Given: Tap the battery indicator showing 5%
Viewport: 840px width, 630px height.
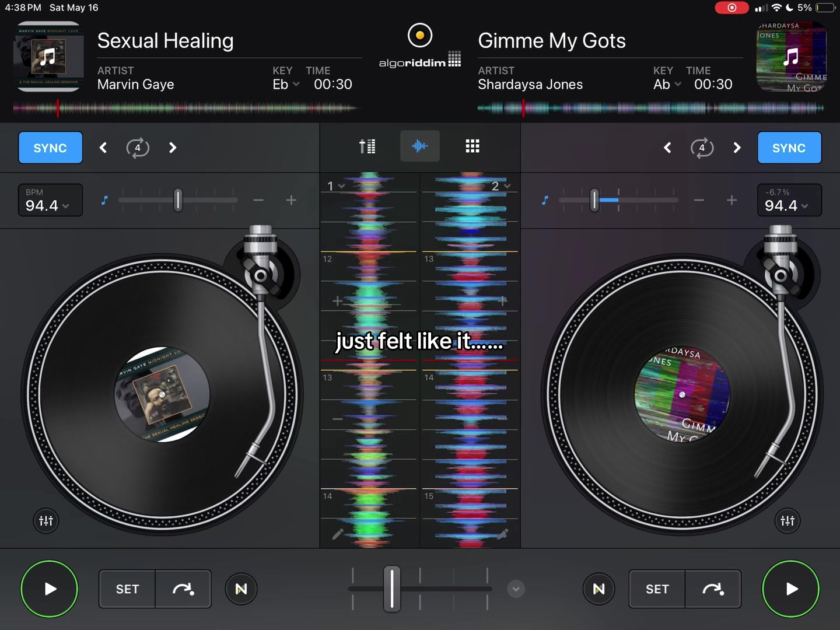Looking at the screenshot, I should point(815,8).
